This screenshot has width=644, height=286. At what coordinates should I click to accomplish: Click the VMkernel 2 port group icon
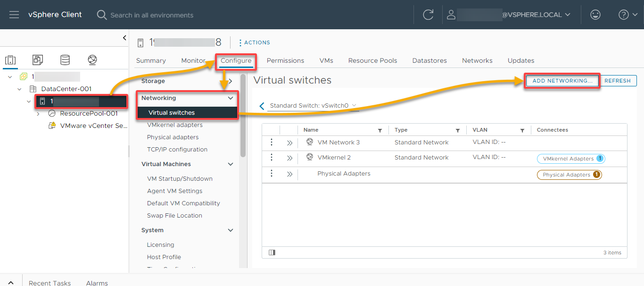point(310,157)
